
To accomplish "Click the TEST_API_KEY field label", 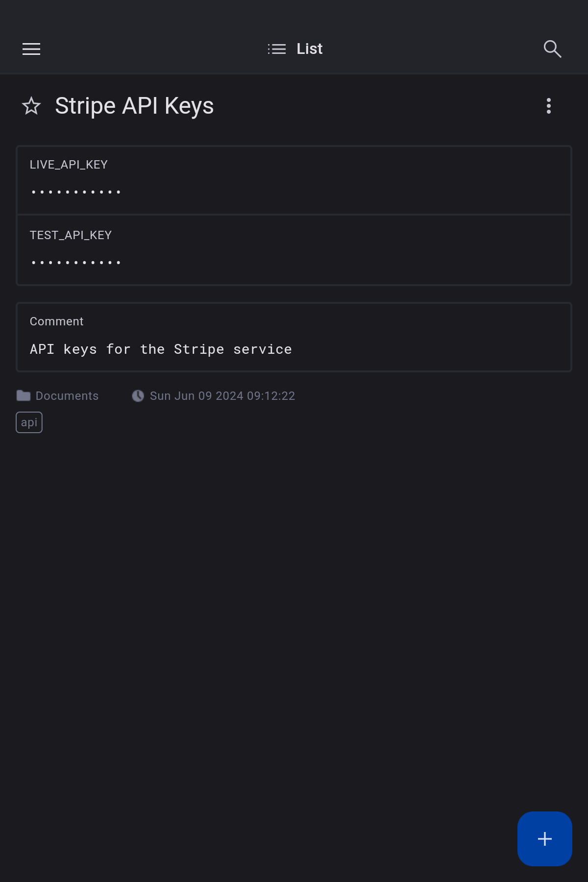I will pyautogui.click(x=71, y=235).
